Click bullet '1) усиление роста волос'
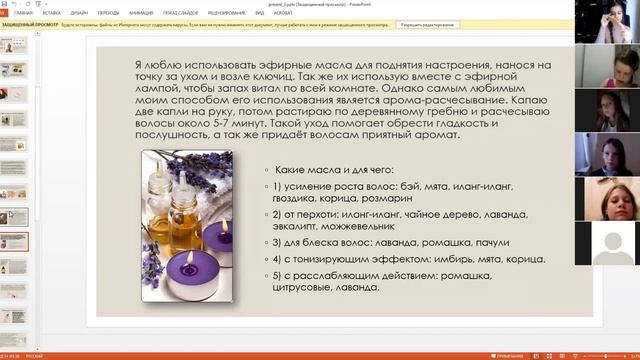Viewport: 640px width, 360px height. (393, 192)
